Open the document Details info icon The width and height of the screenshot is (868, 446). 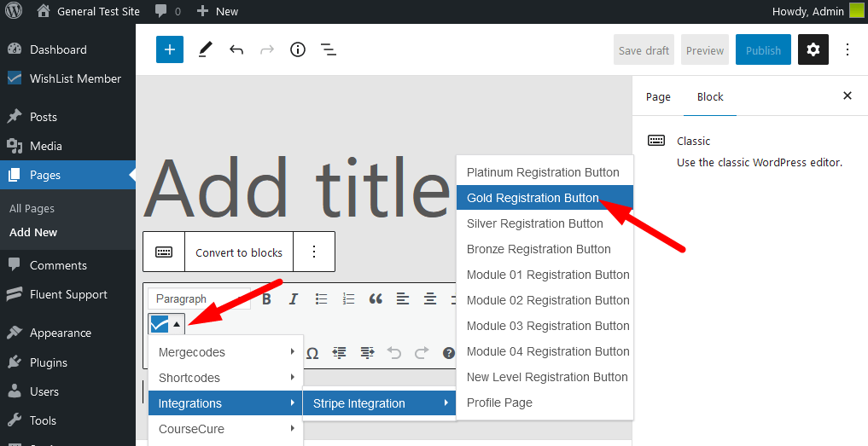point(298,49)
